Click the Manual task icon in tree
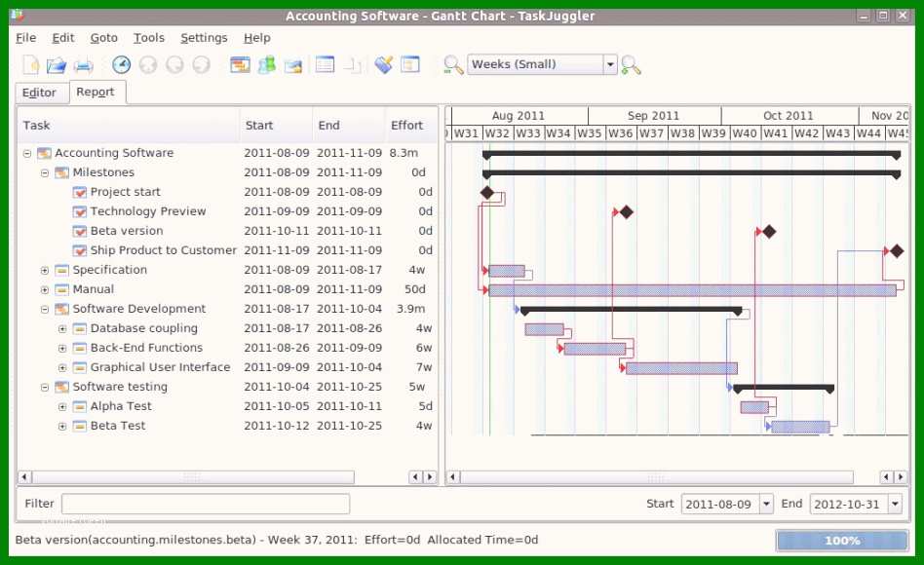This screenshot has height=565, width=924. pos(61,289)
